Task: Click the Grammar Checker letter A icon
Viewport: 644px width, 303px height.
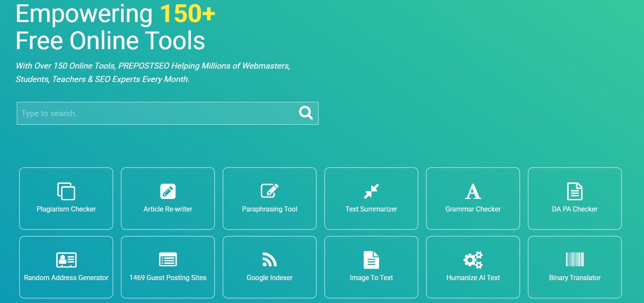Action: pyautogui.click(x=473, y=191)
